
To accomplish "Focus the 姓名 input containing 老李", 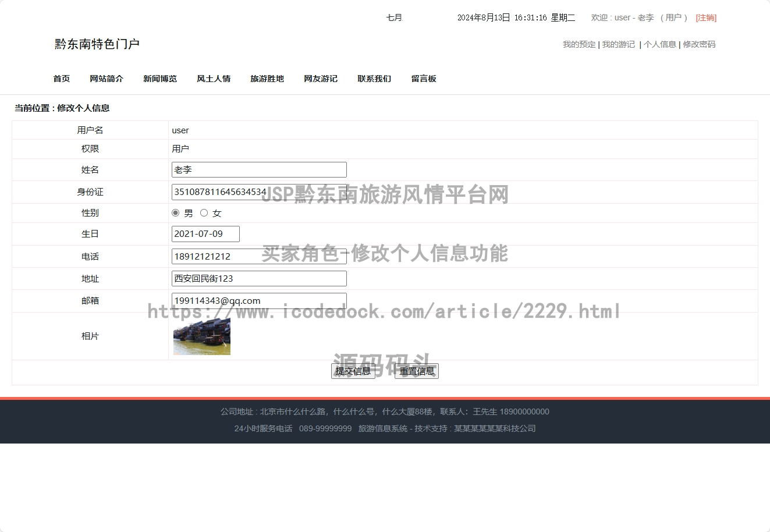I will (x=259, y=170).
